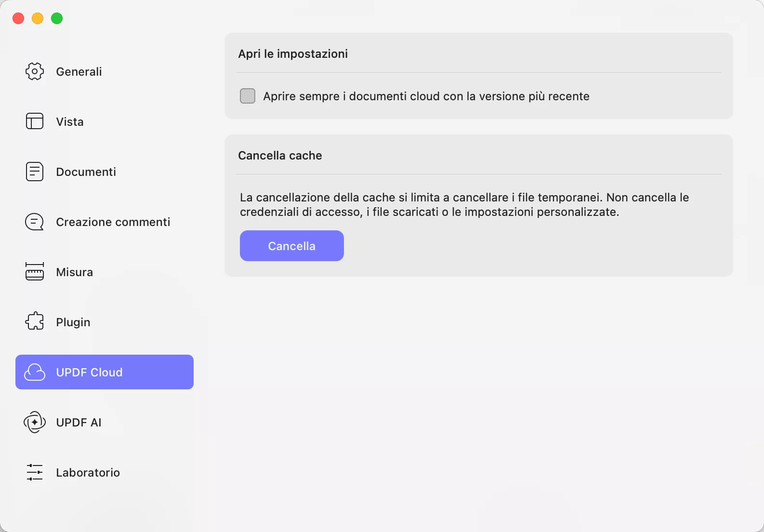Viewport: 764px width, 532px height.
Task: Click the Laboratorio sliders icon
Action: 34,472
